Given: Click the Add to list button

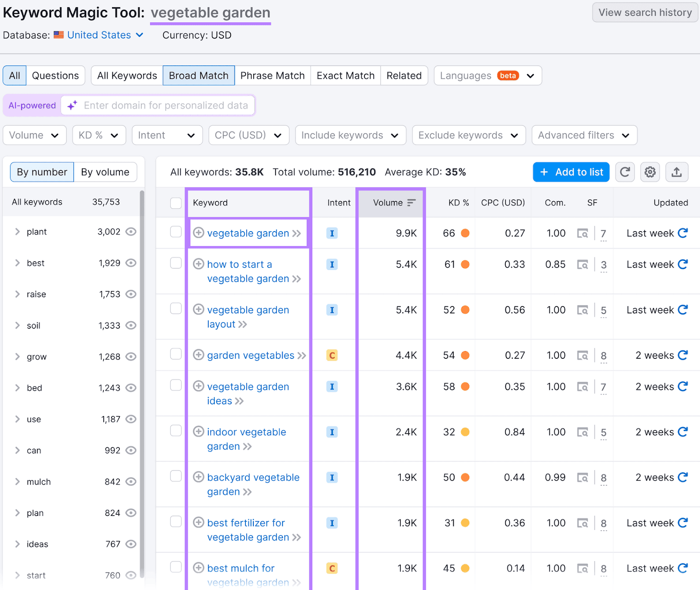Looking at the screenshot, I should point(571,172).
